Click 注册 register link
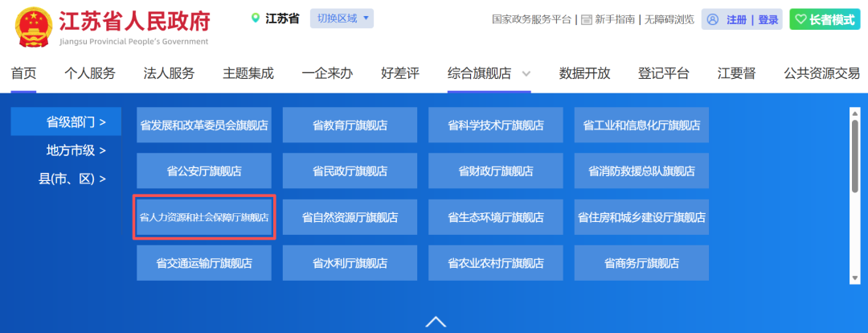This screenshot has height=333, width=868. [x=736, y=20]
